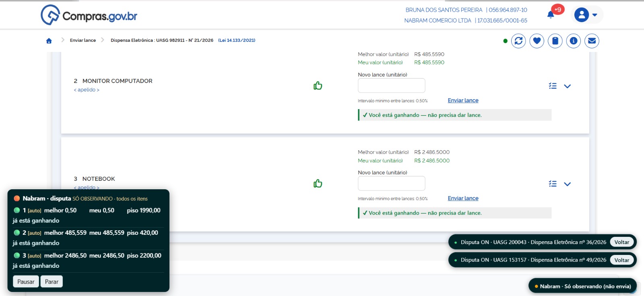
Task: Open the list icon for MONITOR COMPUTADOR
Action: click(x=553, y=86)
